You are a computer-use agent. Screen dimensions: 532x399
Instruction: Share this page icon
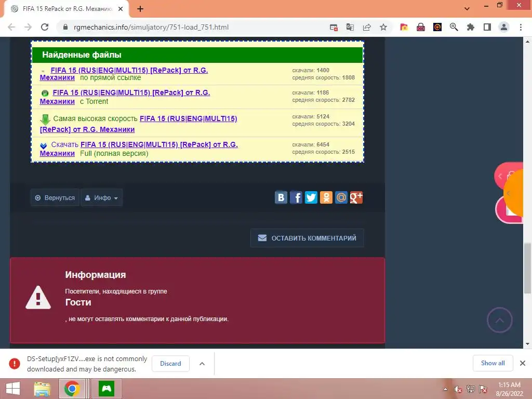(x=367, y=27)
